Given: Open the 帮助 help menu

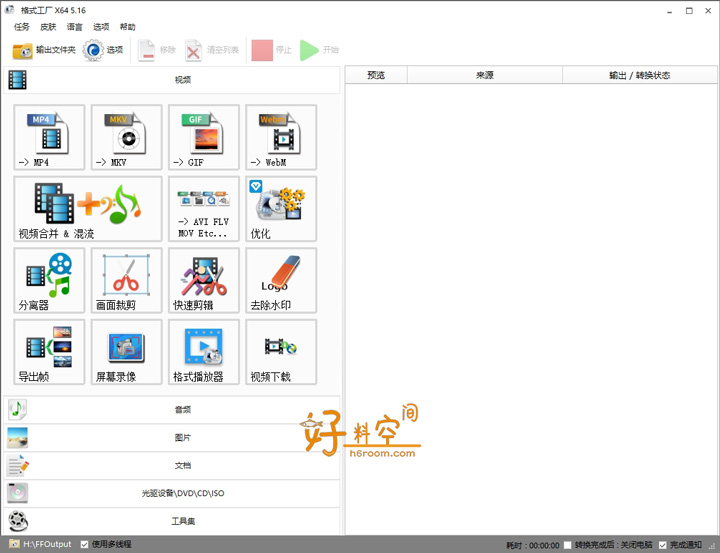Looking at the screenshot, I should click(x=128, y=27).
